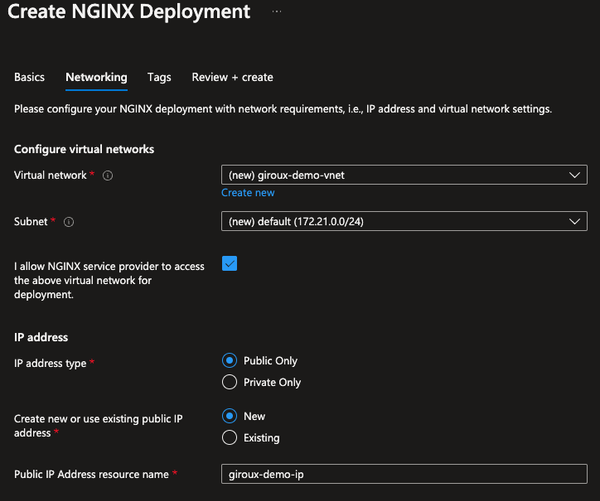This screenshot has height=501, width=600.
Task: Select the Networking tab
Action: pos(96,77)
